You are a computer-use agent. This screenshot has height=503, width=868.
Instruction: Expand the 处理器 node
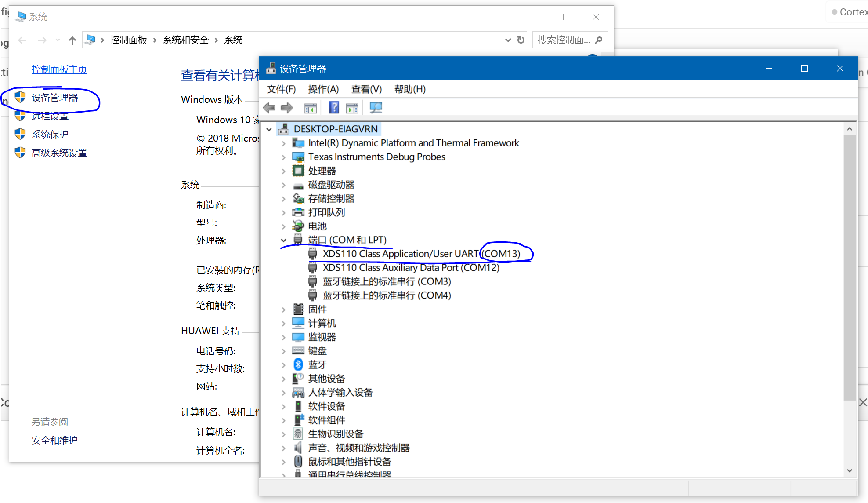[x=283, y=171]
